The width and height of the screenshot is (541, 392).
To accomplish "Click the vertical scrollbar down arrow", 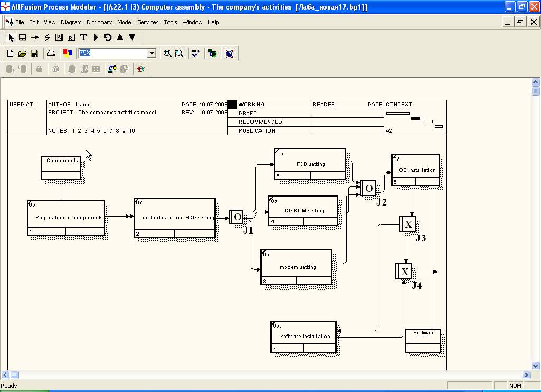I will [x=536, y=366].
